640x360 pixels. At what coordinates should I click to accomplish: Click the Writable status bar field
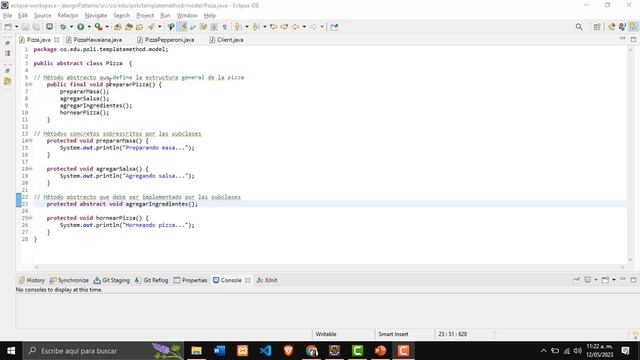pyautogui.click(x=326, y=334)
